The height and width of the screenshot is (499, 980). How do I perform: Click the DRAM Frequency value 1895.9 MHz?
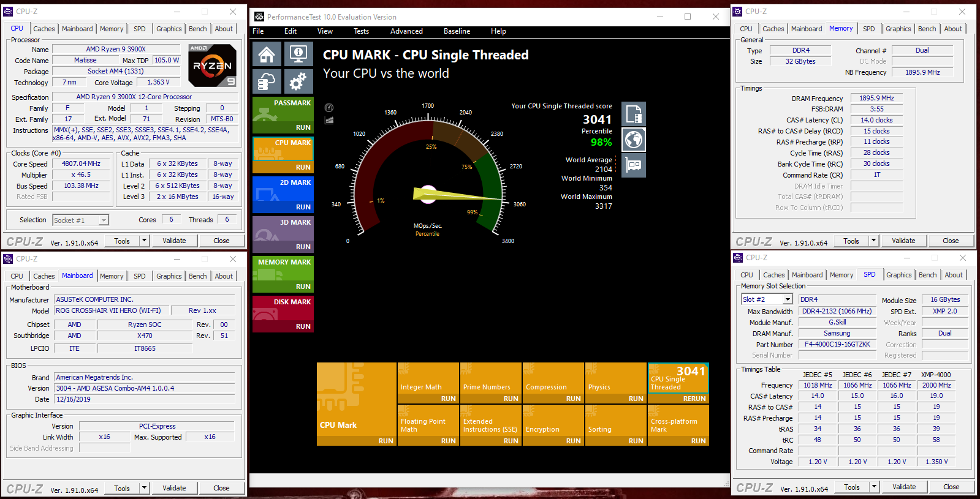[876, 98]
